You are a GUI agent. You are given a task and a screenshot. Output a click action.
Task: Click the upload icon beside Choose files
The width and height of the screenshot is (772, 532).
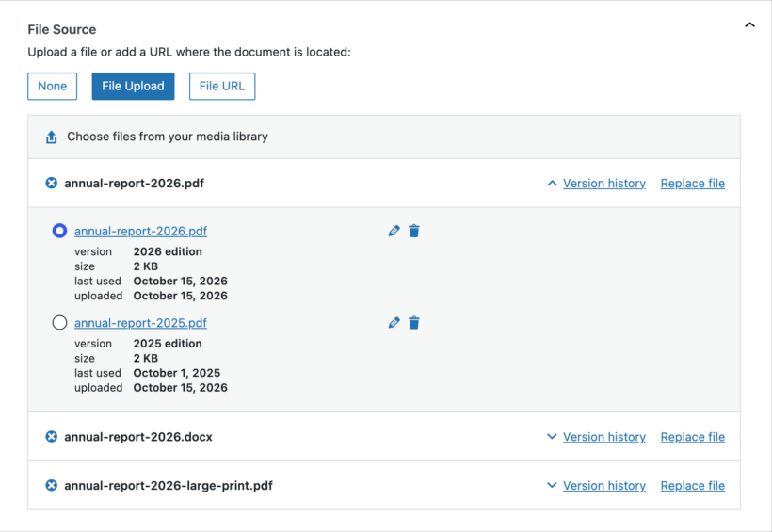51,137
